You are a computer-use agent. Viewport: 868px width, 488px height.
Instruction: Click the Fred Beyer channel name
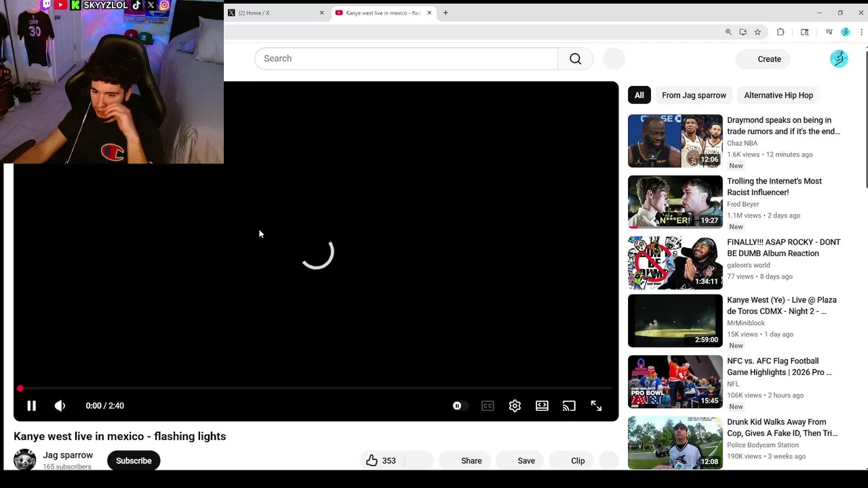tap(743, 204)
